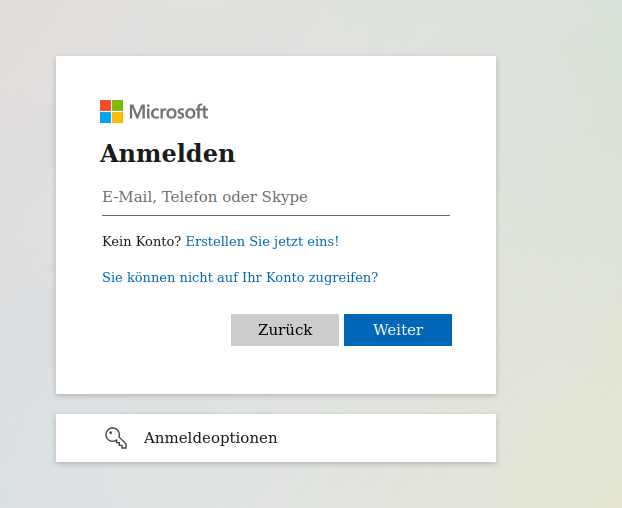Image resolution: width=622 pixels, height=508 pixels.
Task: Click the underline beneath the email field
Action: (x=275, y=215)
